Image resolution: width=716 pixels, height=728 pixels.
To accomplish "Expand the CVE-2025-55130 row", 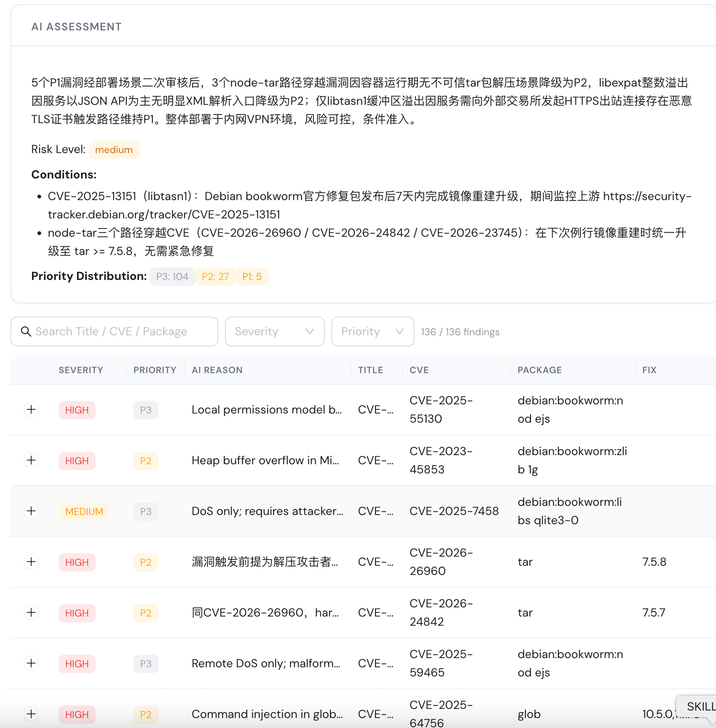I will (31, 410).
